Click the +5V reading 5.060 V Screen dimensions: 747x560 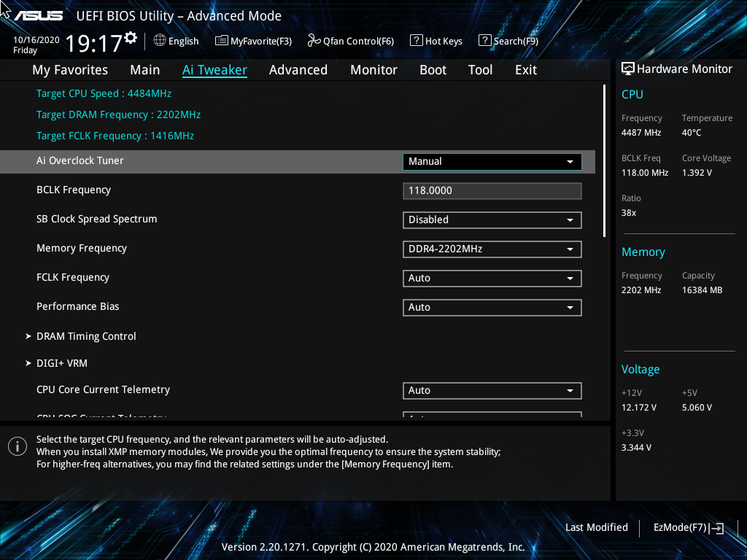pyautogui.click(x=697, y=408)
